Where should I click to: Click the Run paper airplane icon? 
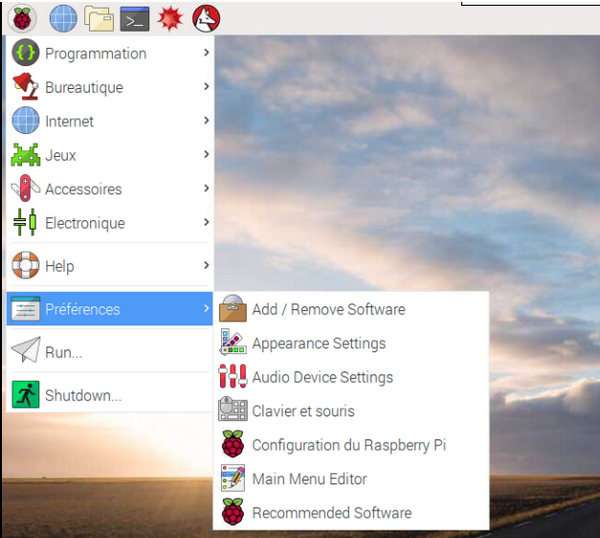pos(26,350)
